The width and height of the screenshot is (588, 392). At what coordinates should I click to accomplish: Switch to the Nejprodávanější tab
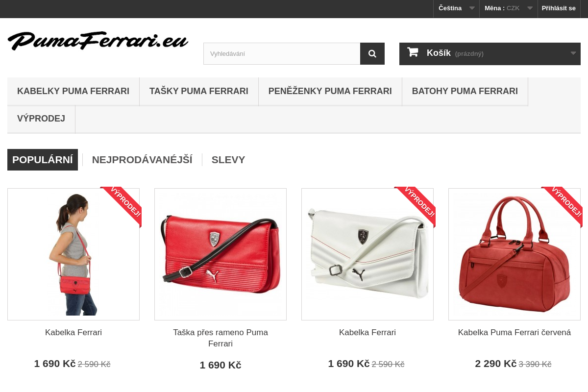(x=142, y=160)
